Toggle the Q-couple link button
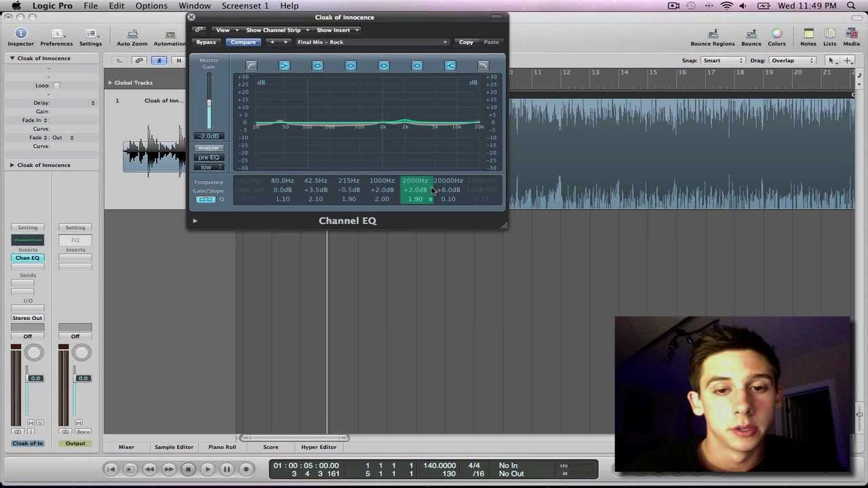The width and height of the screenshot is (868, 488). click(205, 199)
